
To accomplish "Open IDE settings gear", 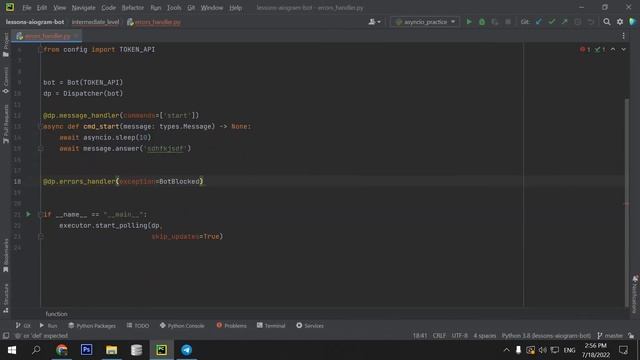I will point(620,22).
